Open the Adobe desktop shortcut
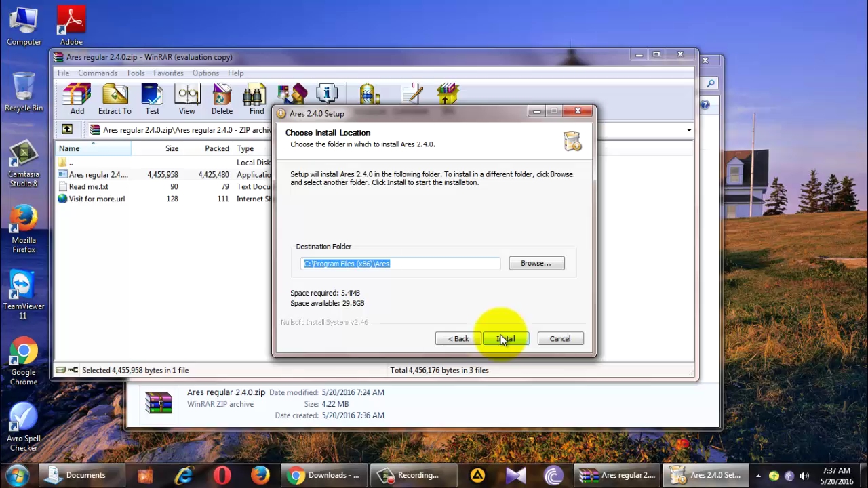This screenshot has width=868, height=488. click(71, 26)
